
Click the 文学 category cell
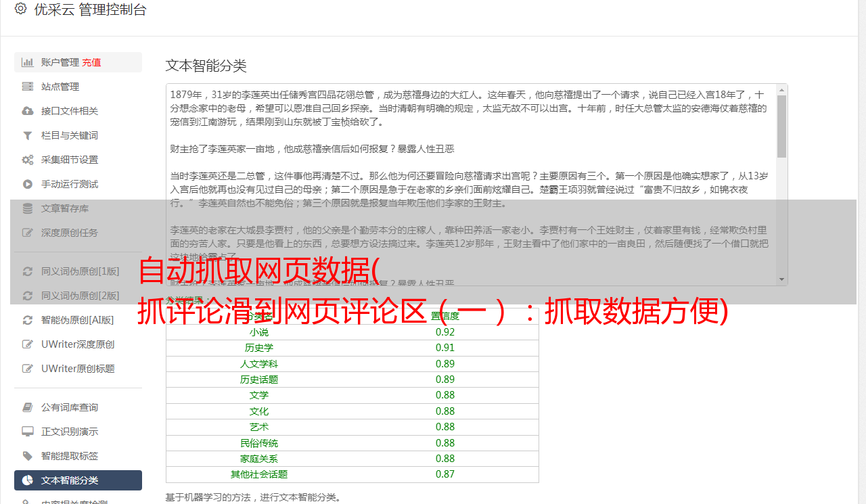click(259, 395)
